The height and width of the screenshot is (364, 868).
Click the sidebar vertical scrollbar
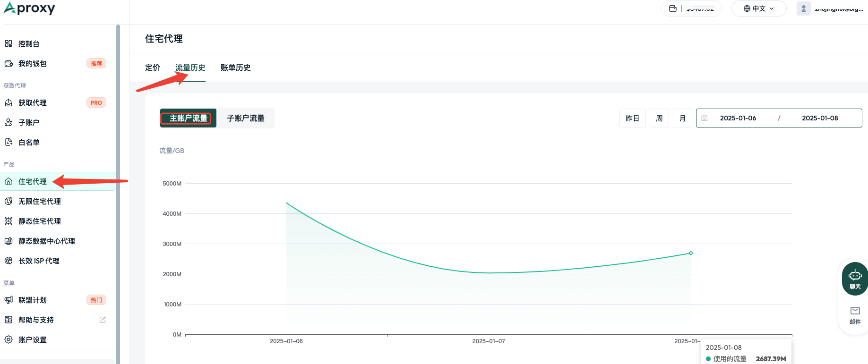[x=118, y=194]
